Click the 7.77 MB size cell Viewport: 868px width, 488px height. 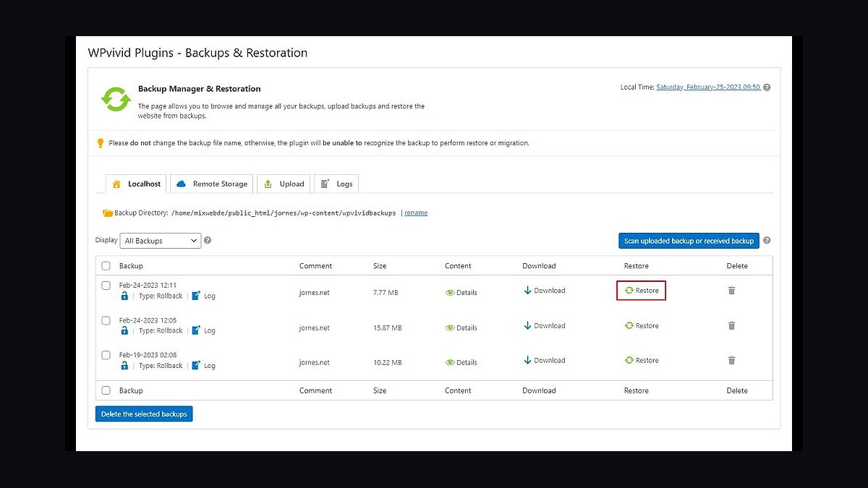(386, 293)
